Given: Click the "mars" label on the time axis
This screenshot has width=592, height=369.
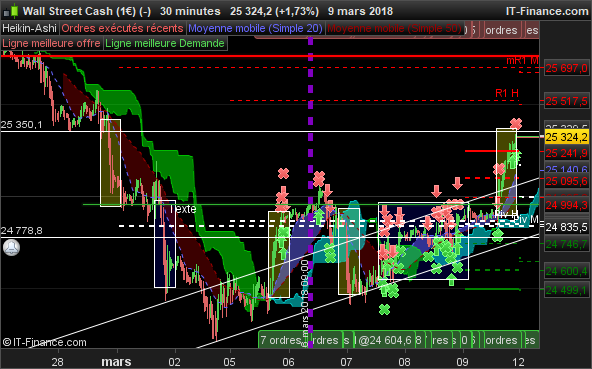Looking at the screenshot, I should pyautogui.click(x=116, y=362).
